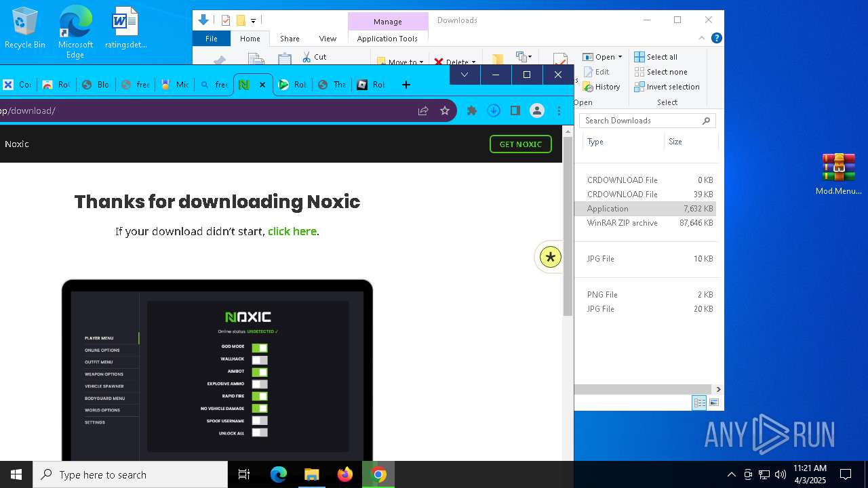Viewport: 868px width, 488px height.
Task: Open Edge from the taskbar
Action: pos(279,474)
